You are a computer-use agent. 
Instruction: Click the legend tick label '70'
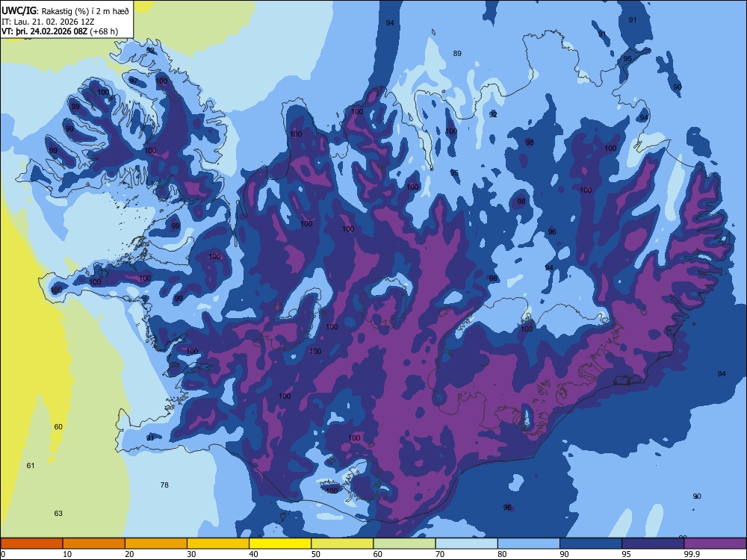440,554
